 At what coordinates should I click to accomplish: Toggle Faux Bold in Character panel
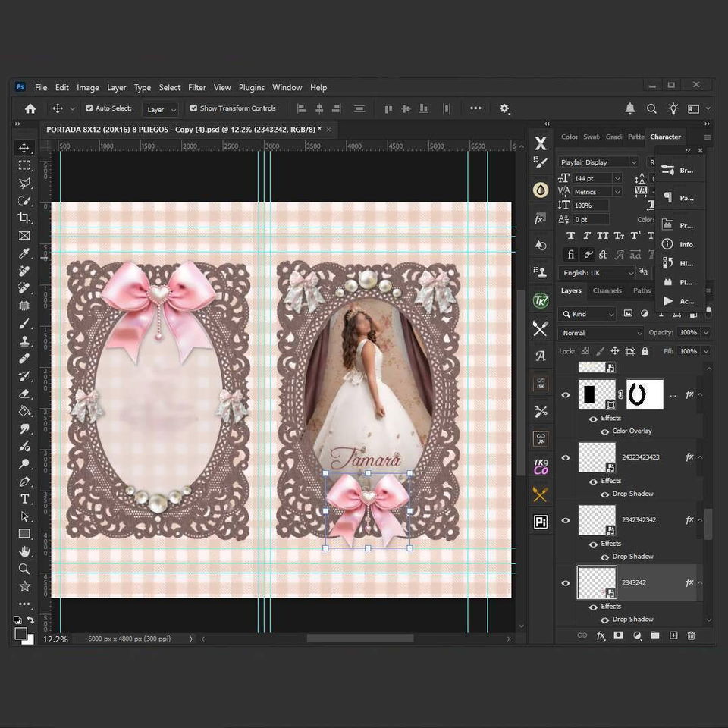point(571,236)
